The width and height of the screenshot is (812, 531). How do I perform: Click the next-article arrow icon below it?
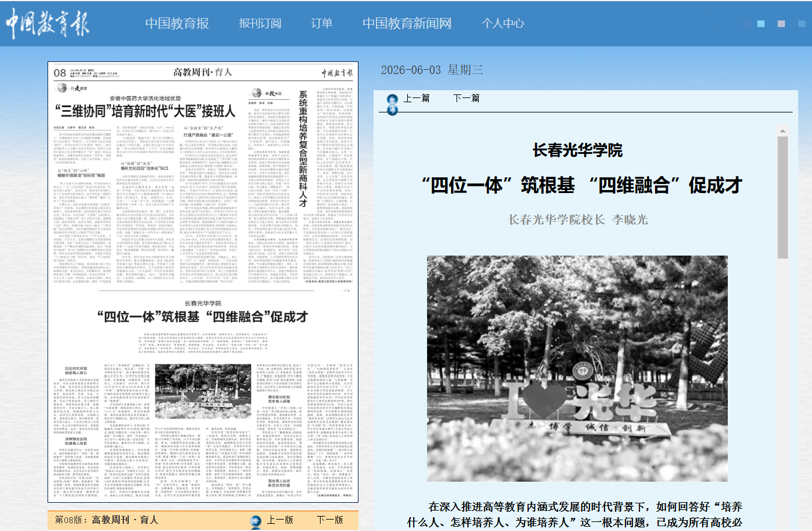coord(392,109)
